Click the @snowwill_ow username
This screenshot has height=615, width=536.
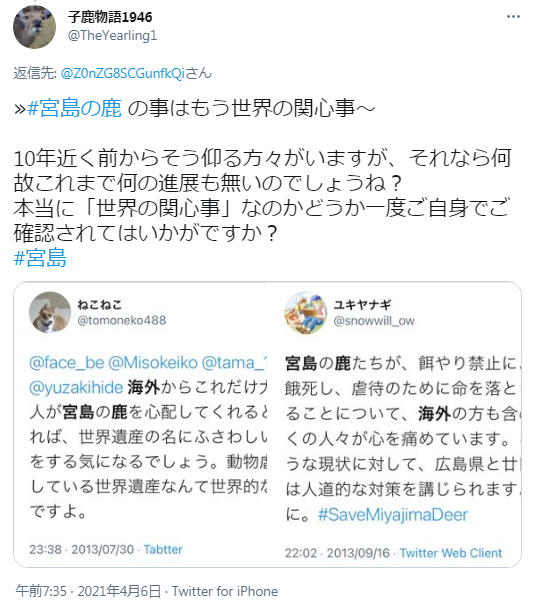(x=374, y=321)
